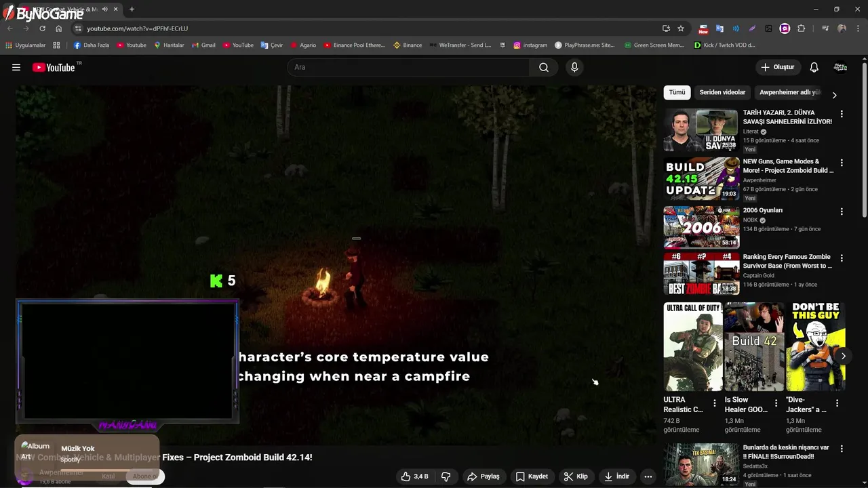
Task: Open more actions on Bunlarda da keskin video
Action: (842, 449)
